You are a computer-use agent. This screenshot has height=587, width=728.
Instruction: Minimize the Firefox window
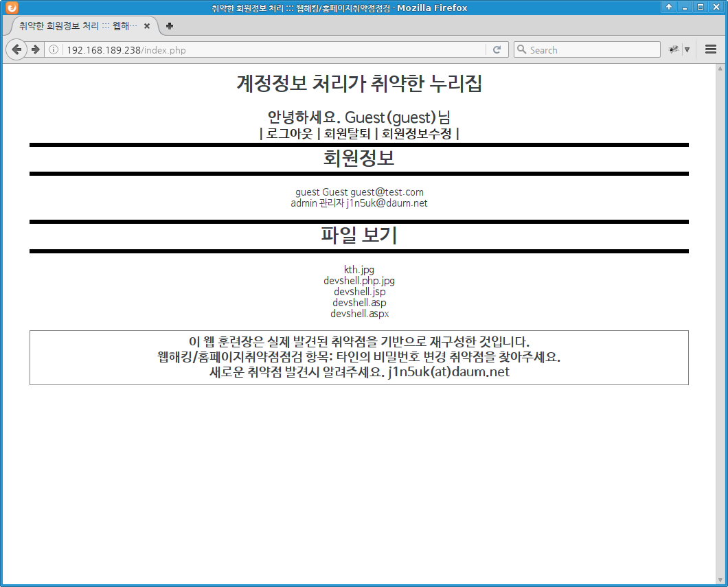pos(684,7)
